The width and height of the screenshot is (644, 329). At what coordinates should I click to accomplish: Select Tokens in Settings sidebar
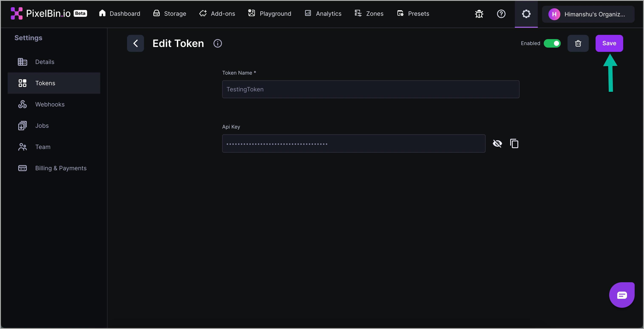tap(54, 83)
